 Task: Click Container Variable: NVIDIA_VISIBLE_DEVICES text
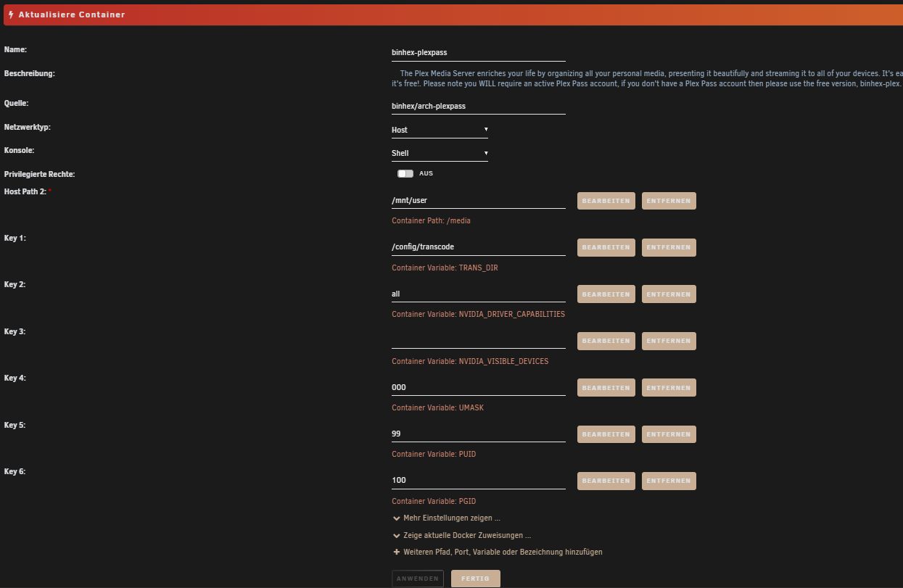pyautogui.click(x=470, y=361)
